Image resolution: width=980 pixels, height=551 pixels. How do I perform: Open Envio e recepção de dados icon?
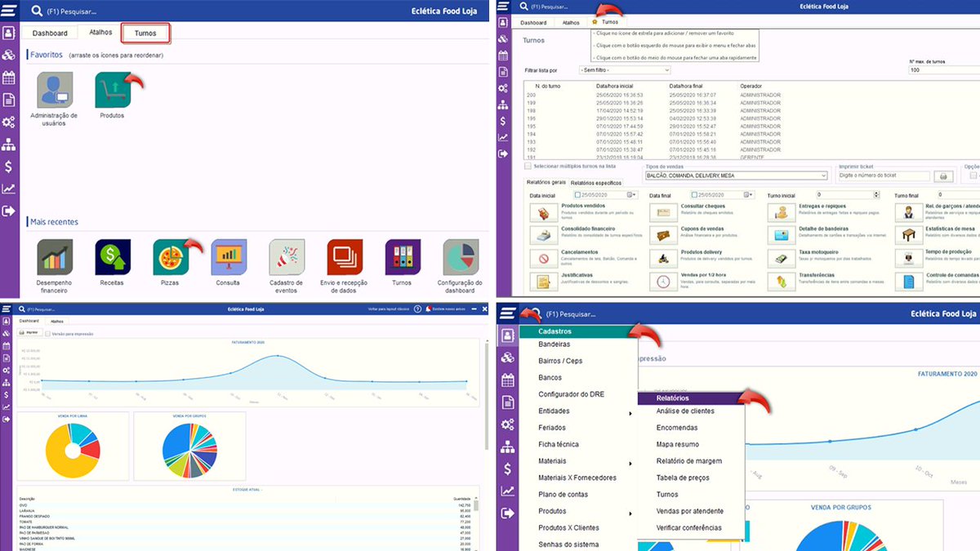point(345,257)
